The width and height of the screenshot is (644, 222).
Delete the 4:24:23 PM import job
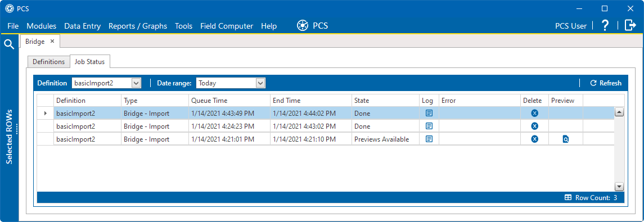(x=534, y=126)
